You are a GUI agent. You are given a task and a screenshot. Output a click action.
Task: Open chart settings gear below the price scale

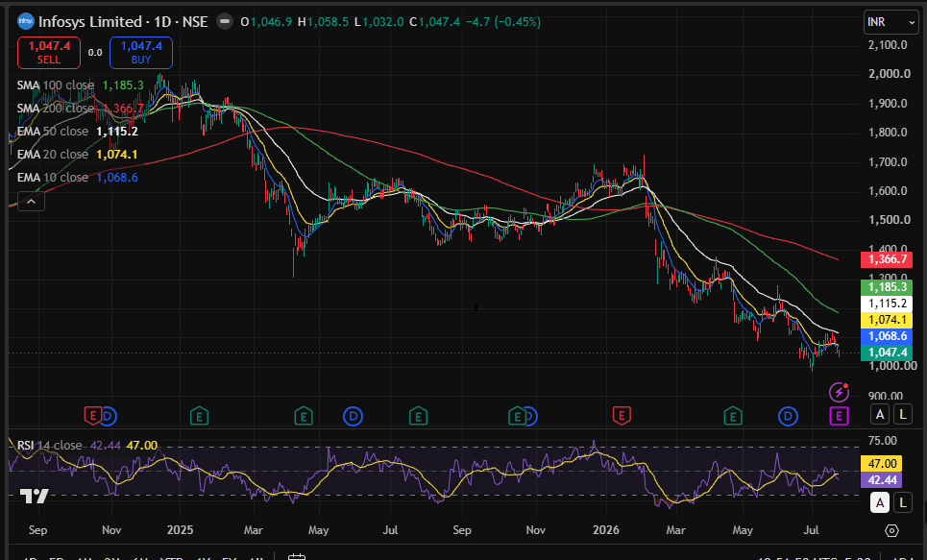tap(891, 530)
